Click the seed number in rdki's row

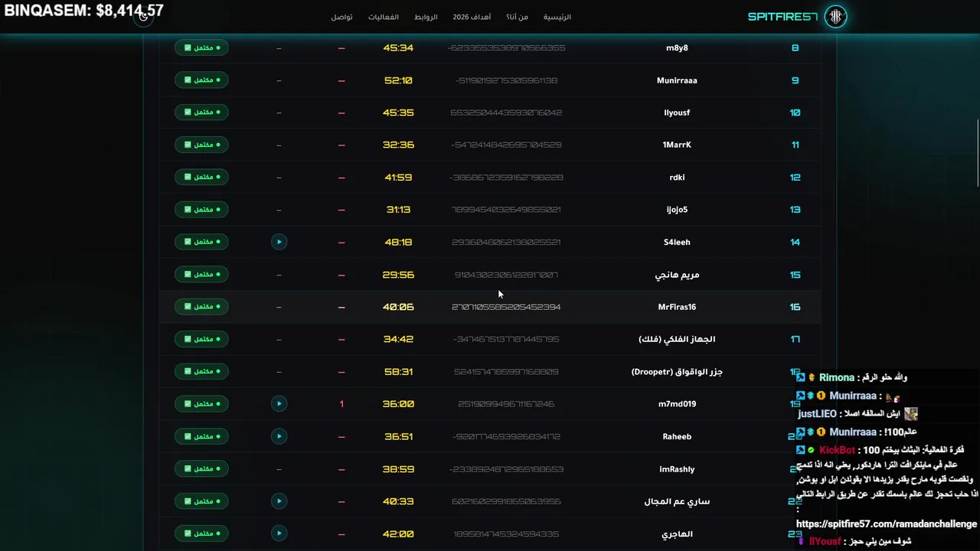(x=506, y=178)
